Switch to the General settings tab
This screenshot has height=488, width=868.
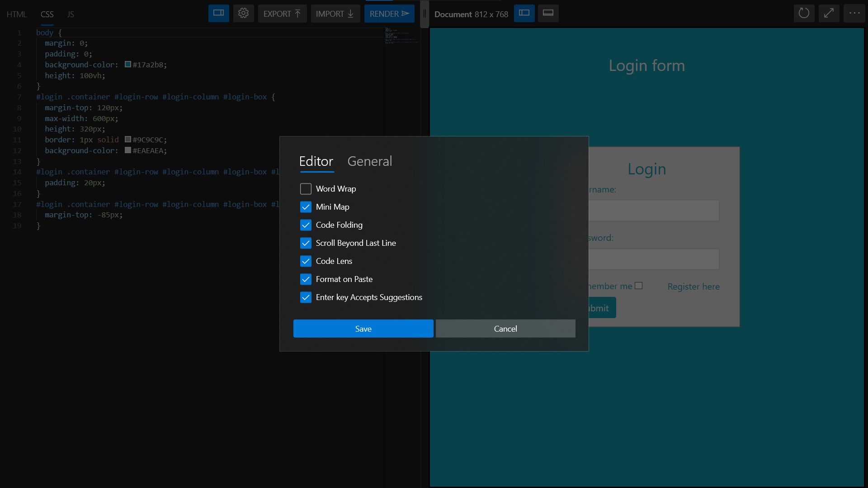click(369, 161)
